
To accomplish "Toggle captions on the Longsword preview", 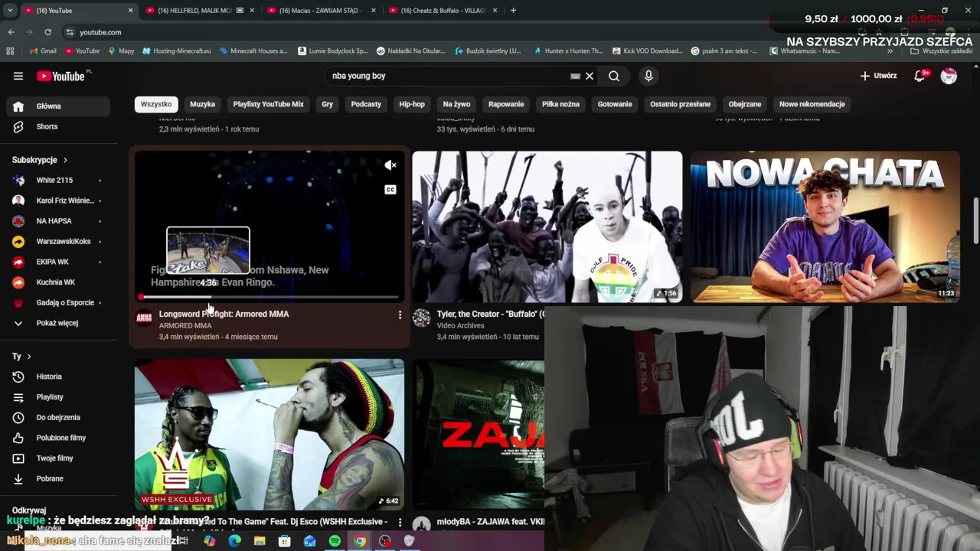I will (x=390, y=190).
